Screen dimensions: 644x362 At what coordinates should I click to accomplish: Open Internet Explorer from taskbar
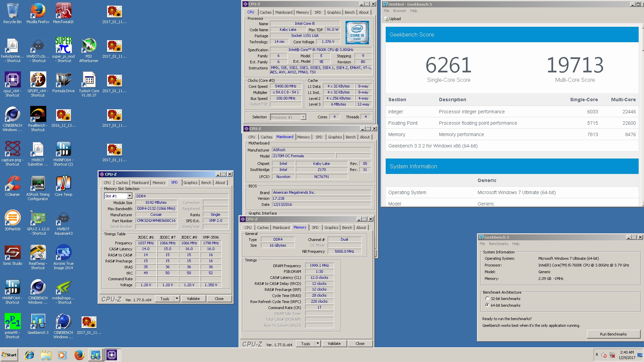pos(30,355)
